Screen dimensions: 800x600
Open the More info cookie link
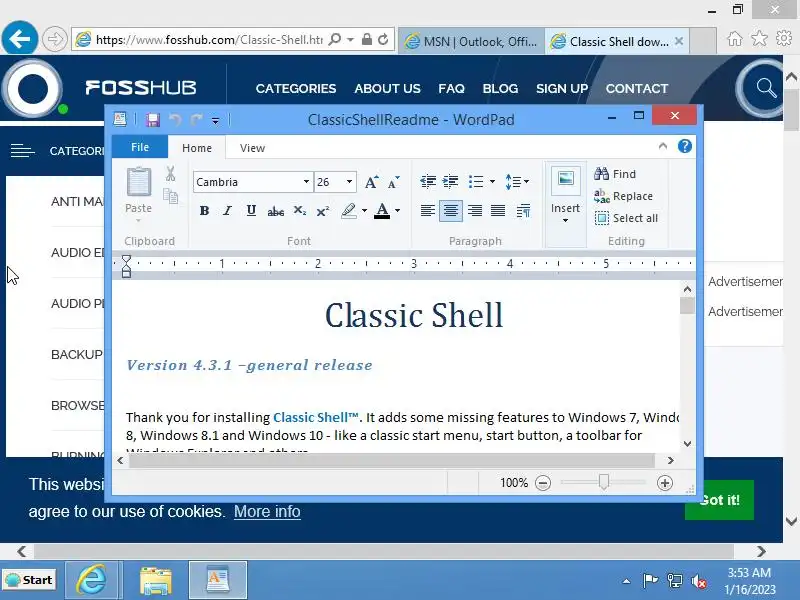click(x=267, y=511)
